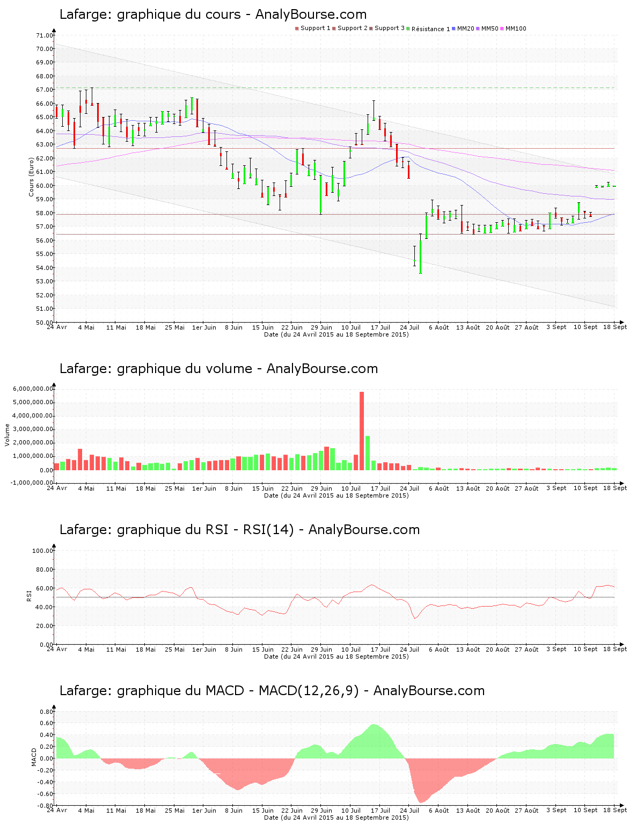The height and width of the screenshot is (832, 644).
Task: Click the 'RSI' y-axis label
Action: [29, 595]
